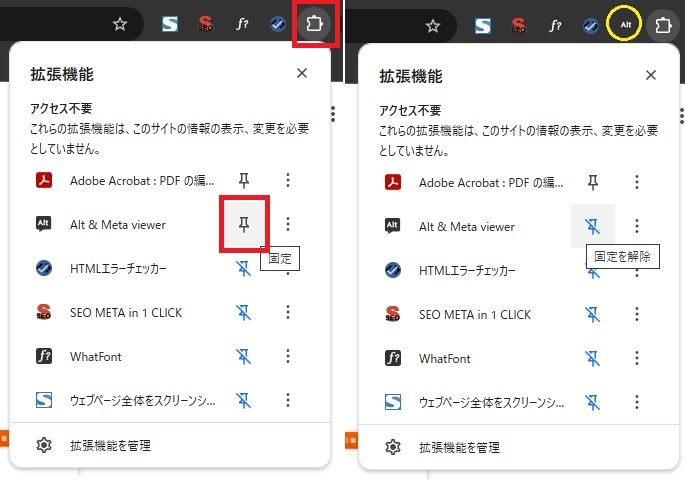Open SEO META more options in left panel
Viewport: 685px width, 480px height.
coord(288,312)
